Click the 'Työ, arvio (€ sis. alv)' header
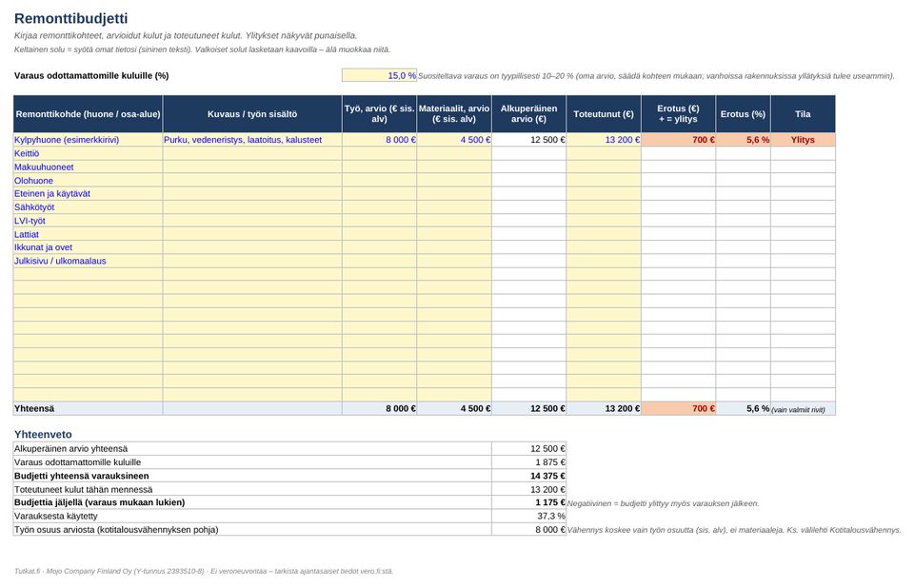 tap(380, 113)
